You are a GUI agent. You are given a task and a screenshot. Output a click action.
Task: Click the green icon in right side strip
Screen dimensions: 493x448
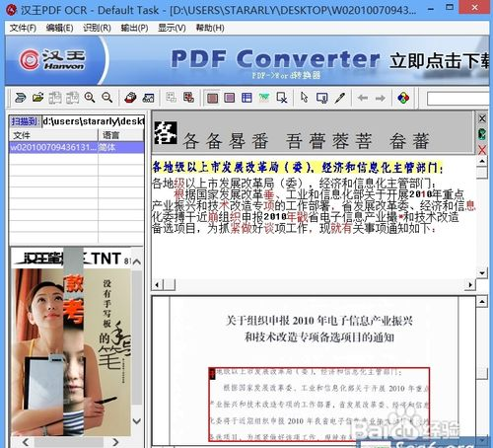(482, 134)
